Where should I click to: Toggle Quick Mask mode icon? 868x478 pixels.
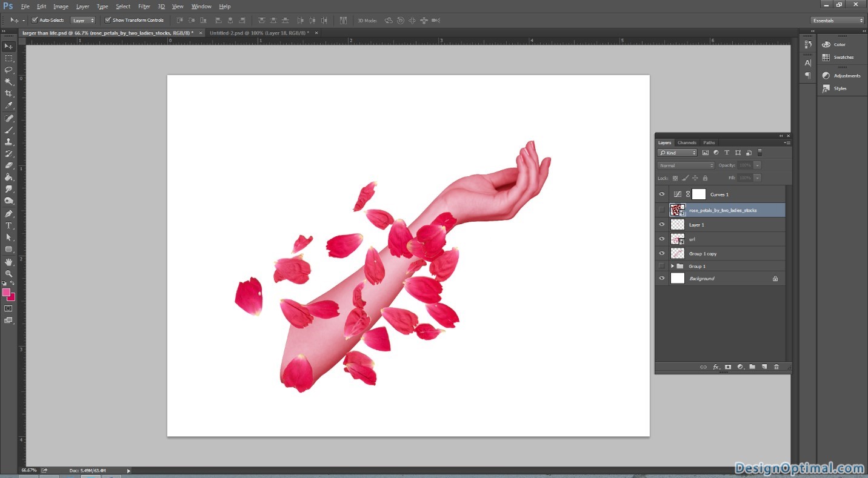[8, 308]
